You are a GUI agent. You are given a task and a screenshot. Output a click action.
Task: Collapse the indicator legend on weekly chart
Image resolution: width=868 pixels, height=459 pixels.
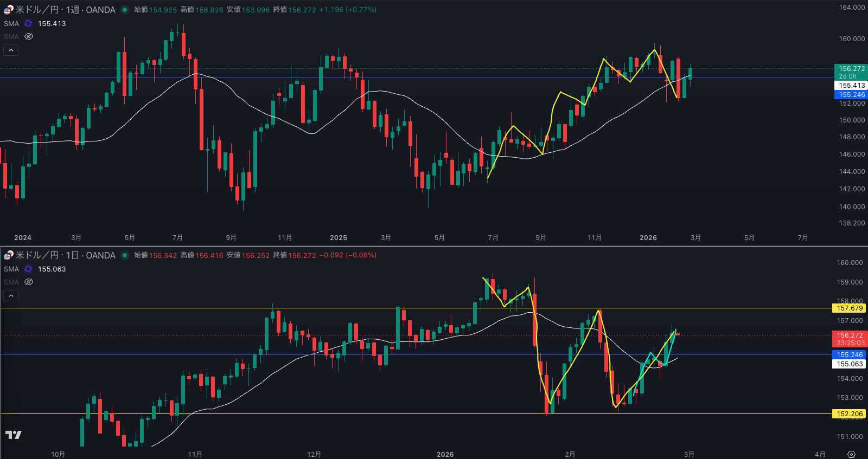(x=11, y=50)
